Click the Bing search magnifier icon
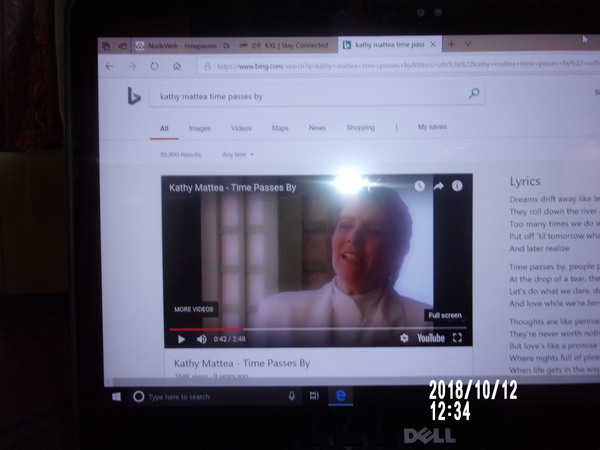 [474, 94]
